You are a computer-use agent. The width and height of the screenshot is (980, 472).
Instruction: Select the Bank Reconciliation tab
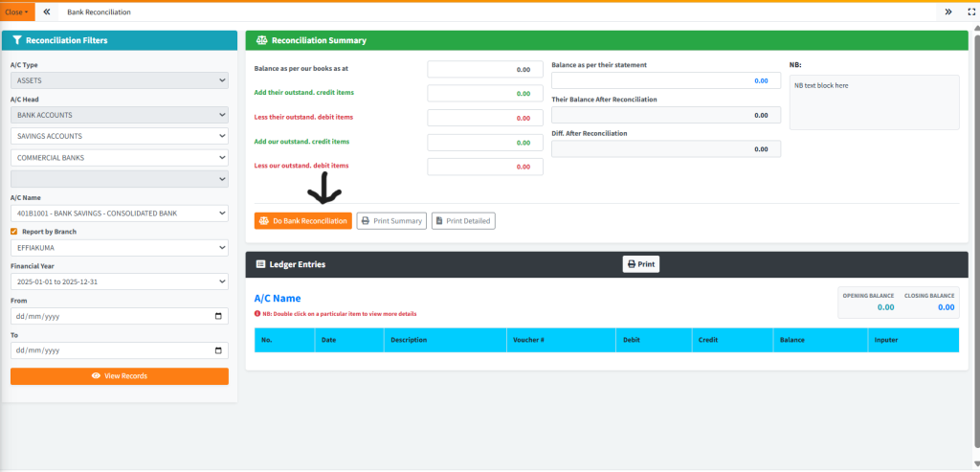(99, 12)
